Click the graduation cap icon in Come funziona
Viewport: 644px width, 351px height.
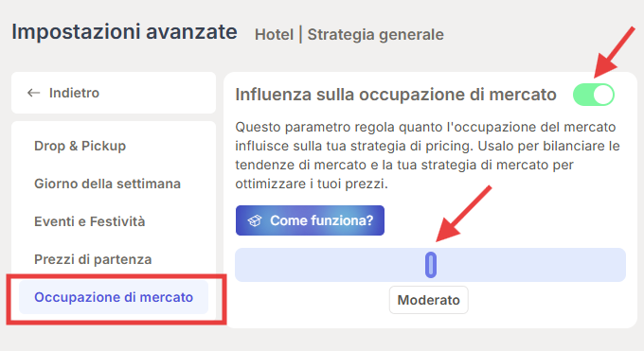(x=255, y=220)
